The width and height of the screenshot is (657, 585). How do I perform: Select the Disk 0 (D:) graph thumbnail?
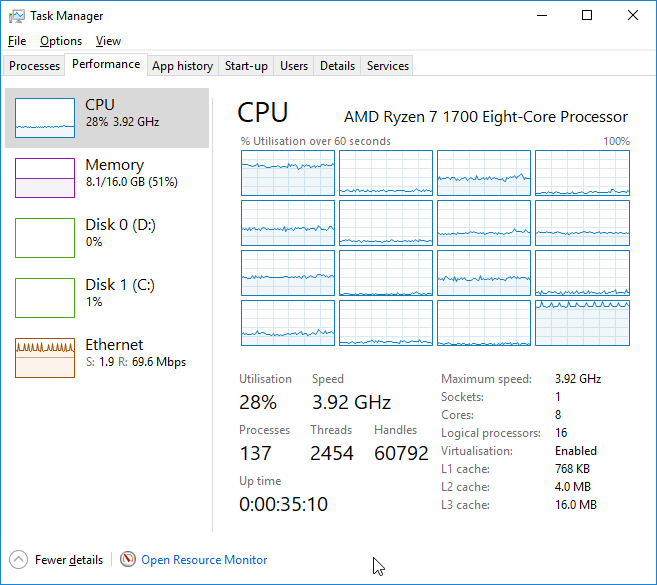[45, 238]
